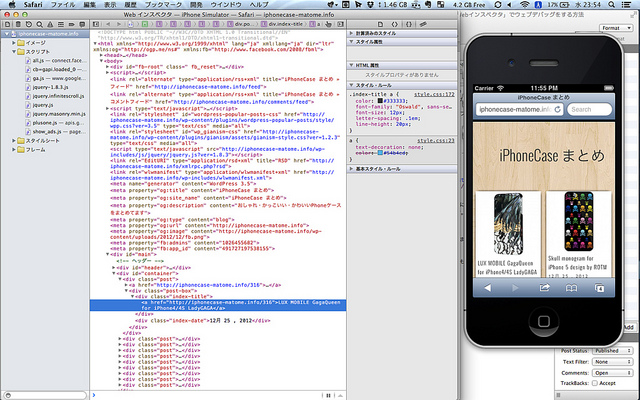Viewport: 640px width, 400px height.
Task: Open the warning-triangle Issues icon
Action: tap(50, 24)
